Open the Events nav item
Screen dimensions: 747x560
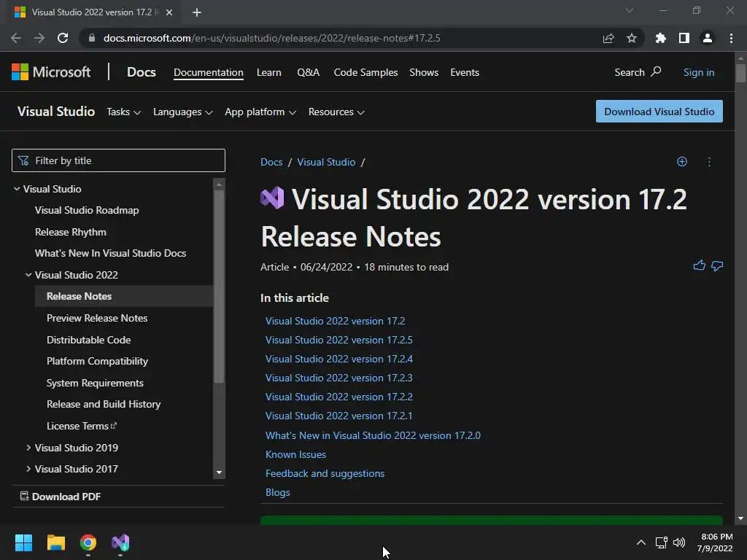coord(465,72)
